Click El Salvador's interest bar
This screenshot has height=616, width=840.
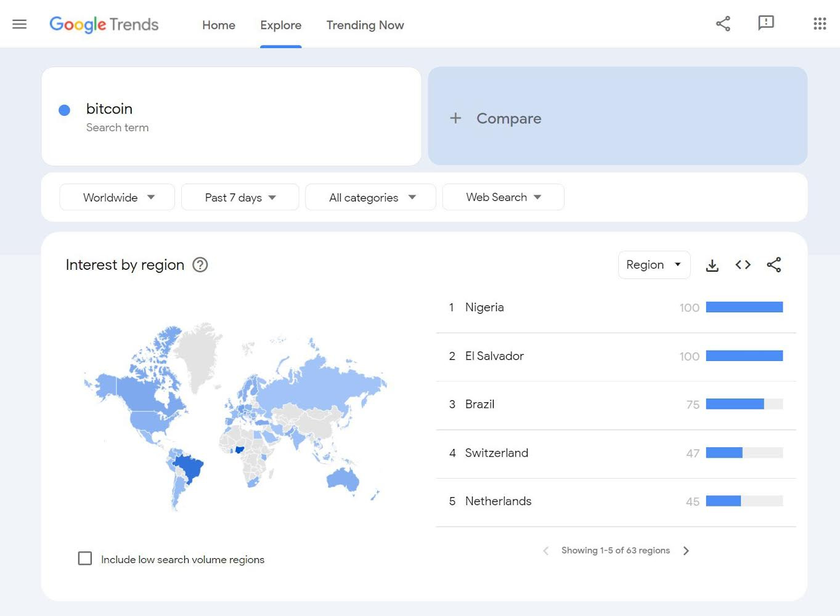click(x=744, y=356)
